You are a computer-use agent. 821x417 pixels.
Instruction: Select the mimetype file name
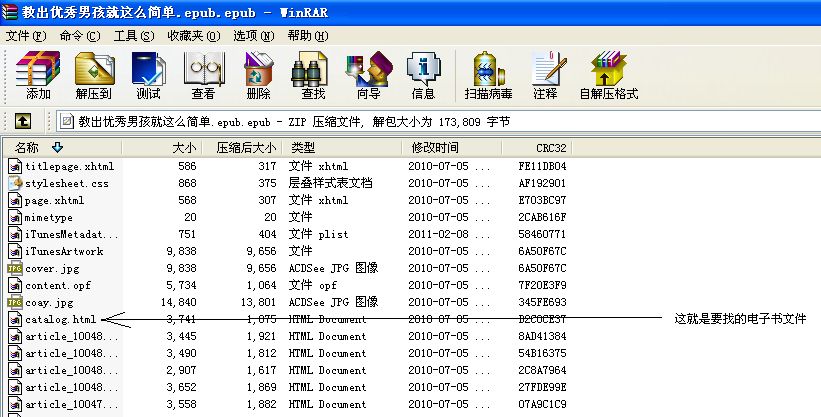click(x=49, y=217)
